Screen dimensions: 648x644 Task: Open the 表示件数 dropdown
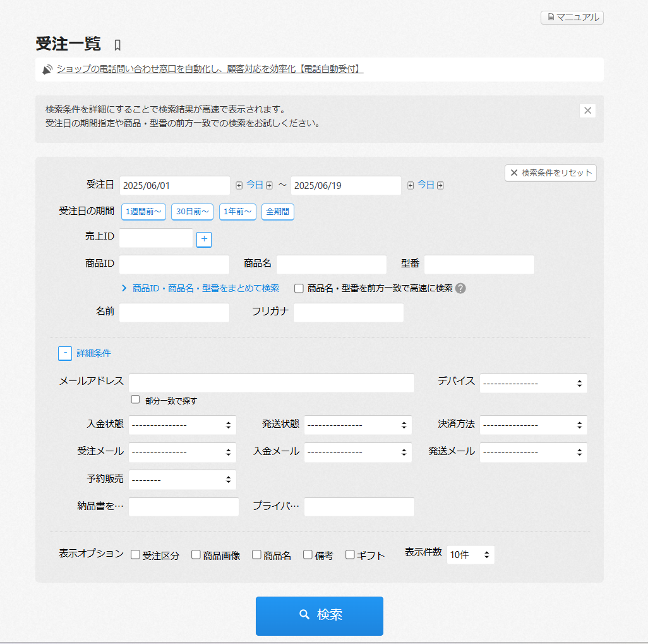pyautogui.click(x=470, y=555)
